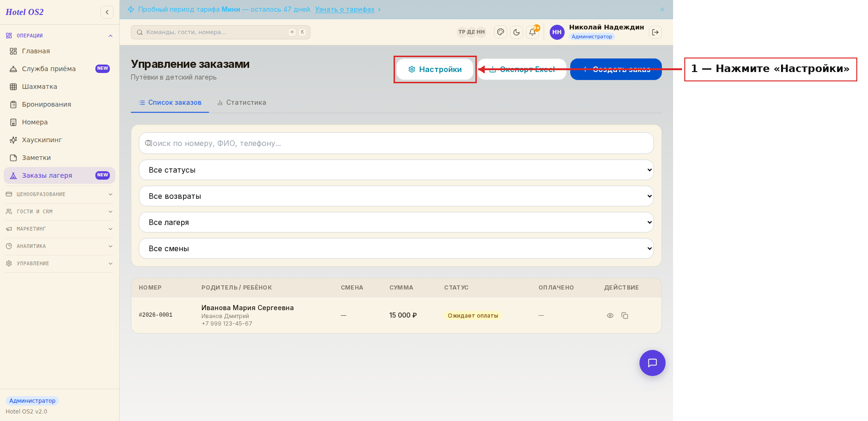Open the Все смены dropdown
Viewport: 868px width, 421px height.
[x=396, y=248]
